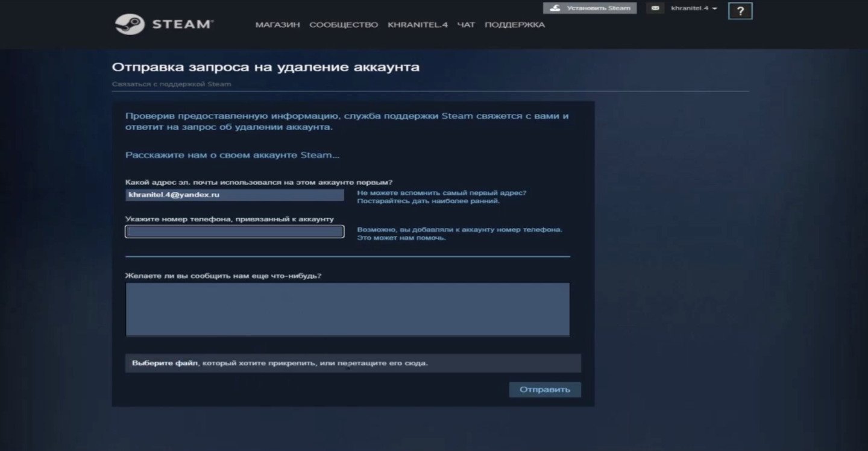The width and height of the screenshot is (868, 451).
Task: Expand the khranitel.4 account dropdown
Action: point(694,8)
